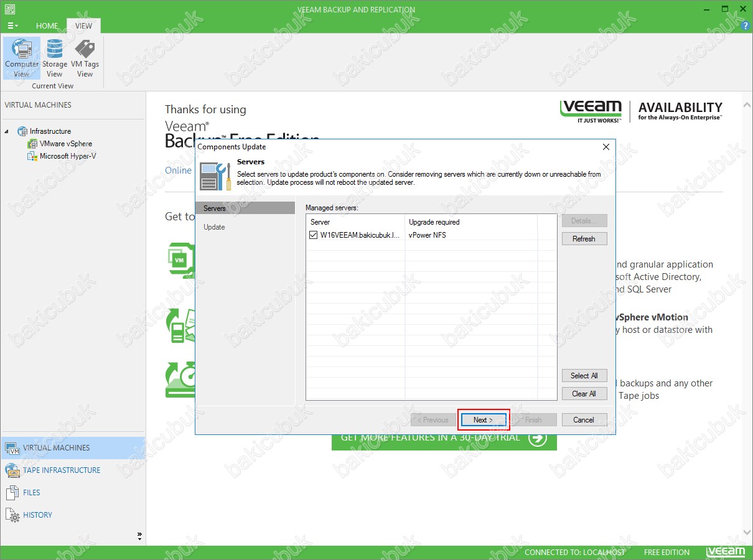Cancel the Components Update dialog
This screenshot has width=753, height=560.
584,420
